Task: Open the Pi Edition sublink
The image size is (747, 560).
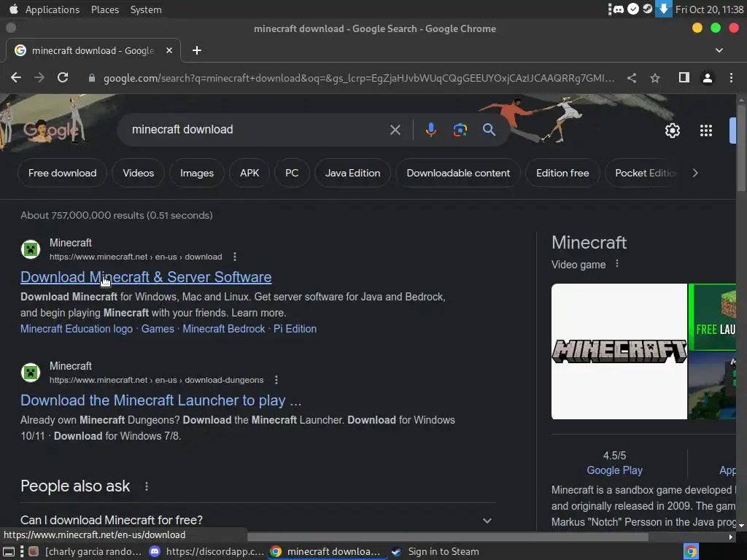Action: pos(295,329)
